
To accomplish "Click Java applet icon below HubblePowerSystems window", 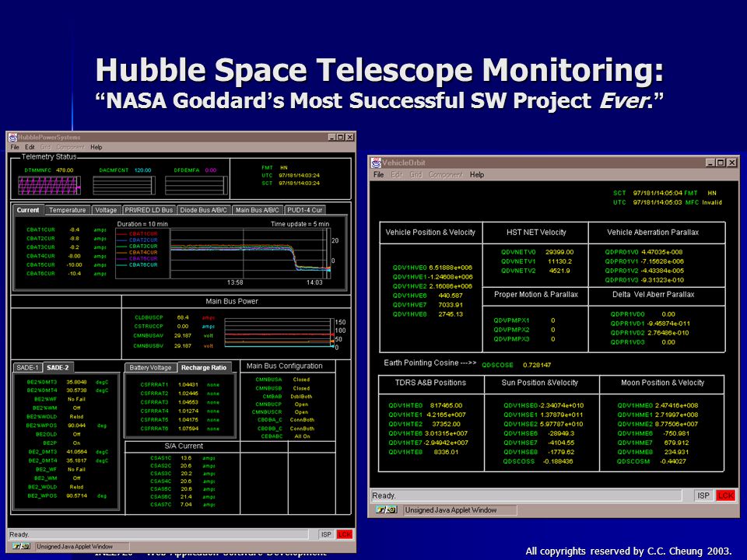I will click(22, 547).
